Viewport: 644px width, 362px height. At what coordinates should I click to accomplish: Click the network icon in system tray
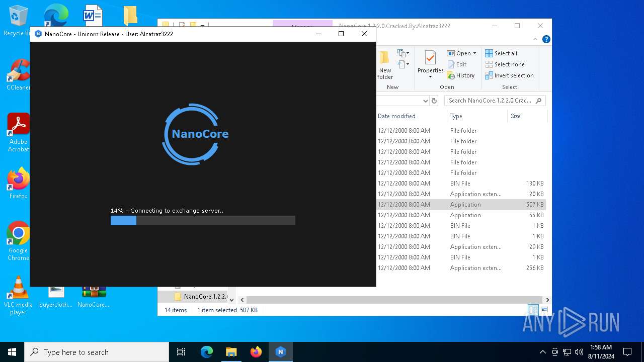(567, 352)
